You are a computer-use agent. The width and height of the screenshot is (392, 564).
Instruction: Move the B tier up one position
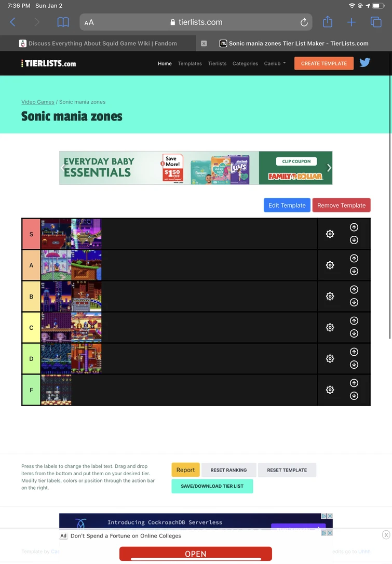[x=354, y=289]
